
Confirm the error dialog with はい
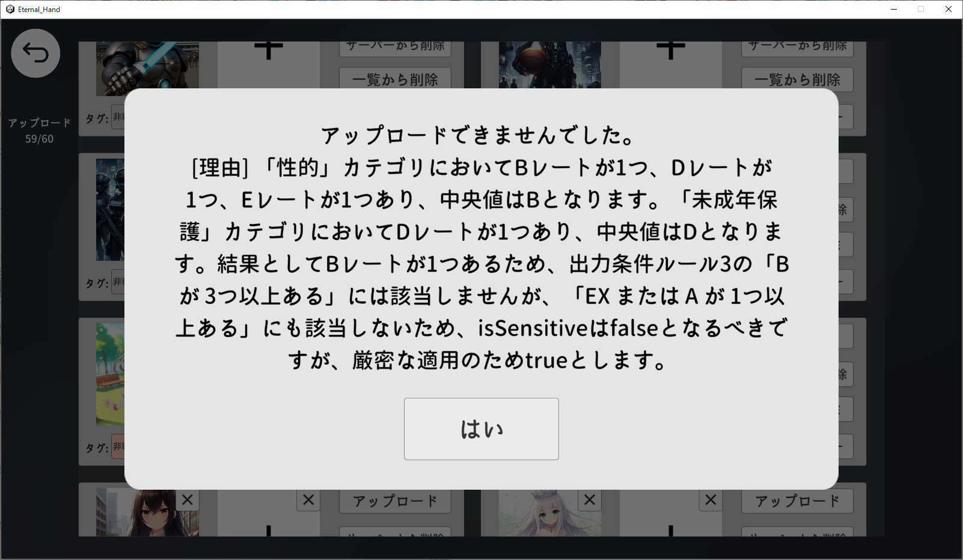(x=481, y=429)
